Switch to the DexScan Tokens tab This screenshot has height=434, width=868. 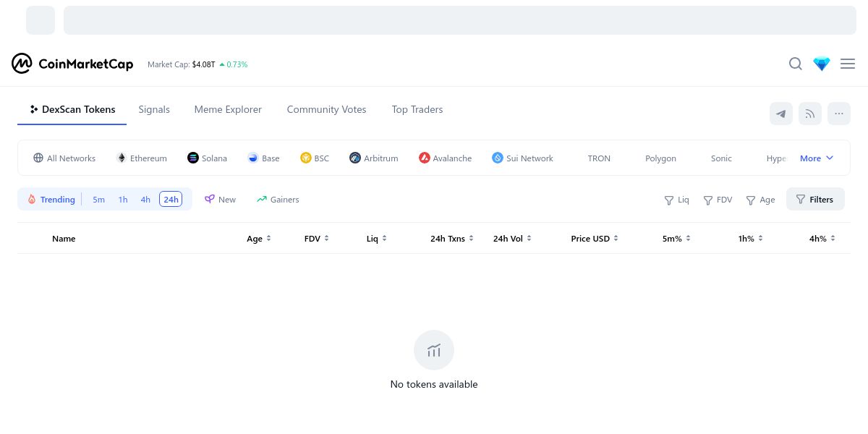pos(72,109)
